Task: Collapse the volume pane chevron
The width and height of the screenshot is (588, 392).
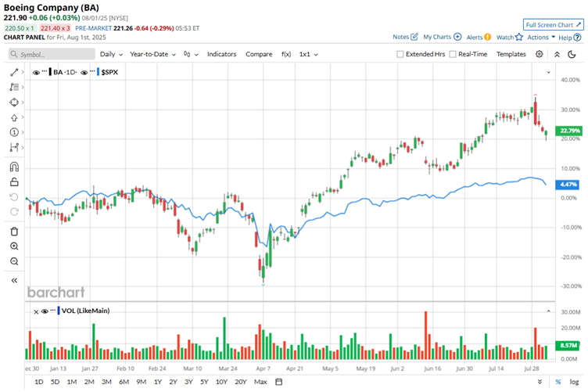Action: pyautogui.click(x=548, y=311)
